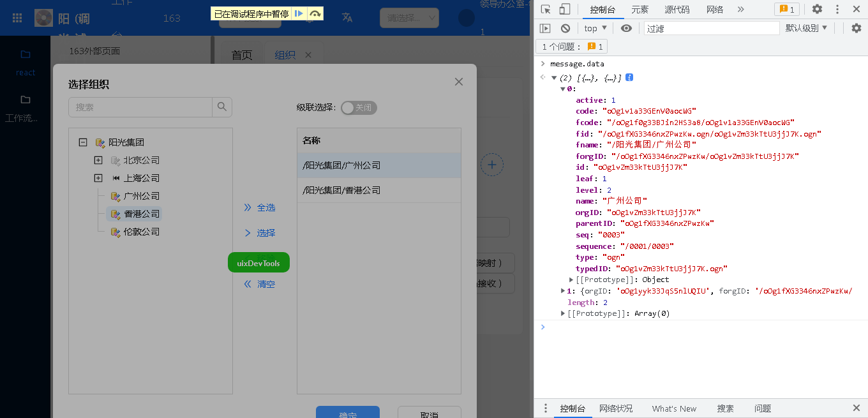The width and height of the screenshot is (868, 418).
Task: Click the issues warning badge in the DevTools tab bar
Action: click(x=786, y=10)
